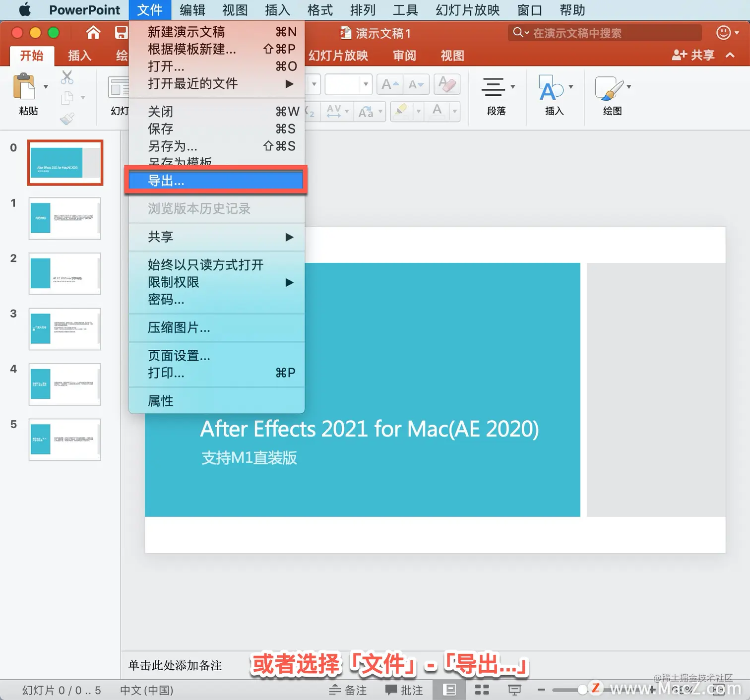This screenshot has width=750, height=700.
Task: Choose Password… menu item
Action: (x=217, y=299)
